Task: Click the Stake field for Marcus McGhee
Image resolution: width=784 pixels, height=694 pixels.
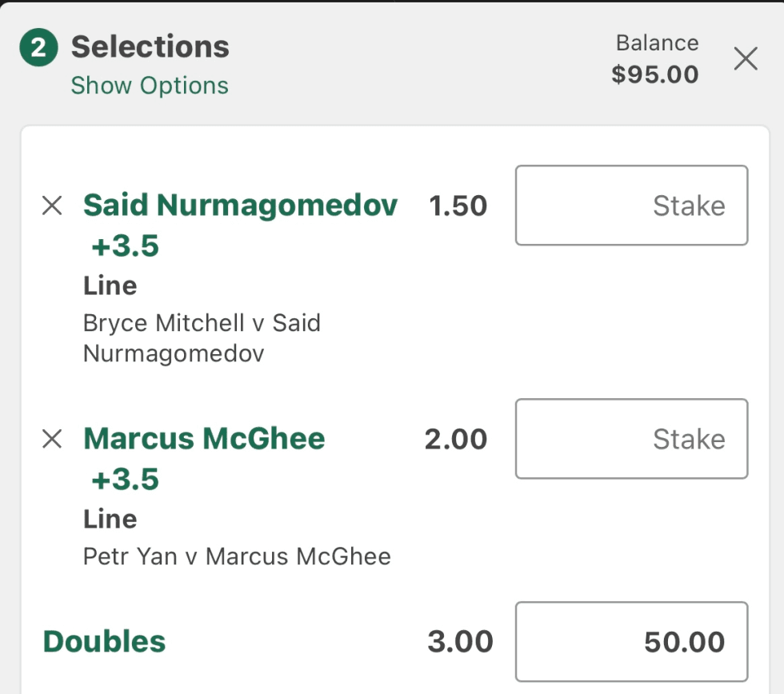Action: pyautogui.click(x=631, y=439)
